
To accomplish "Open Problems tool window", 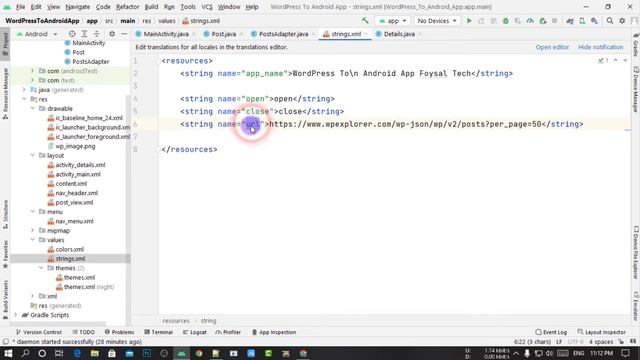I will pos(119,332).
